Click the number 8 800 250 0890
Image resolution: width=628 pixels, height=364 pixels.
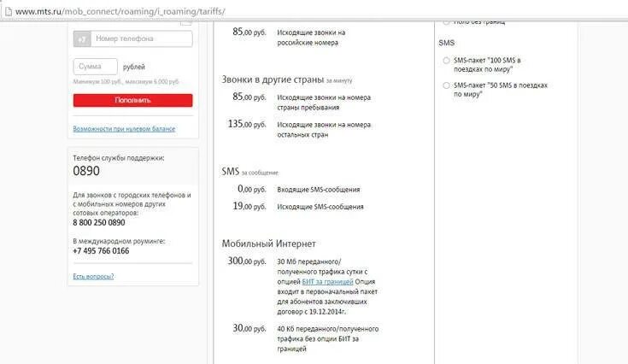tap(99, 223)
